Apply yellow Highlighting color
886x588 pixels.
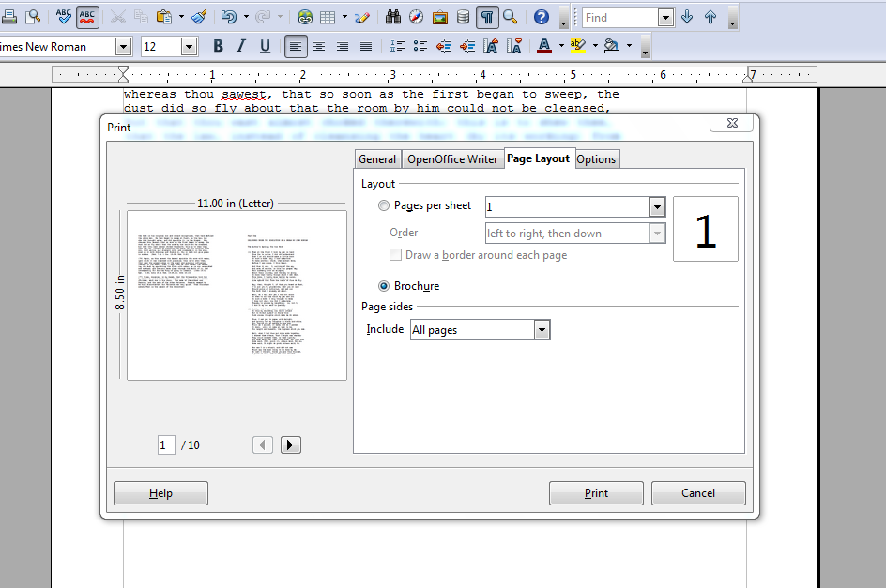click(577, 46)
